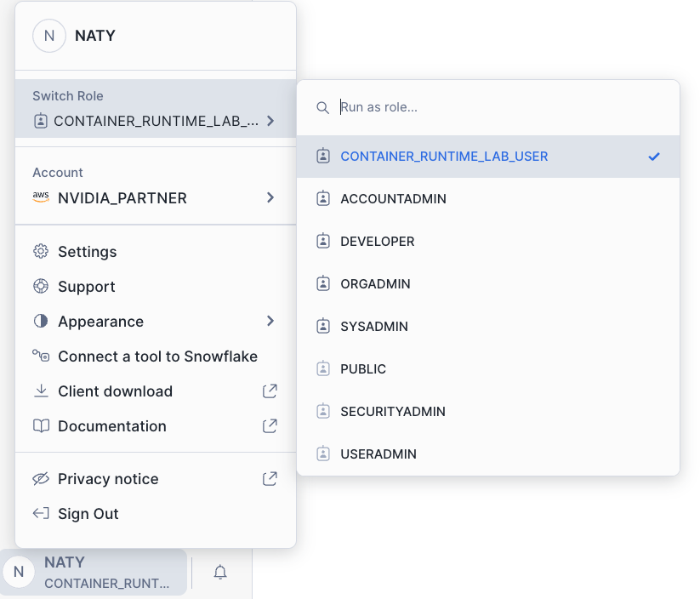Click the CONTAINER_RUNTIME_LAB_... role text in menu

pos(156,121)
